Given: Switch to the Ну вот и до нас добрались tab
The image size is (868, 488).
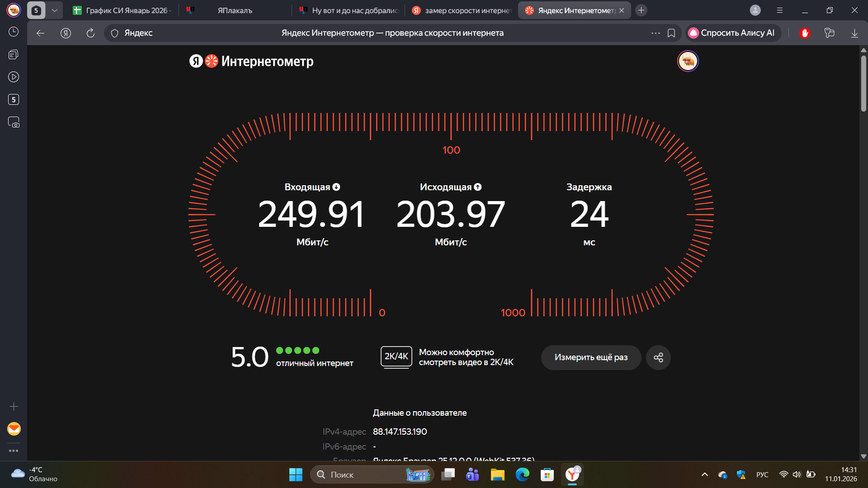Looking at the screenshot, I should 349,10.
